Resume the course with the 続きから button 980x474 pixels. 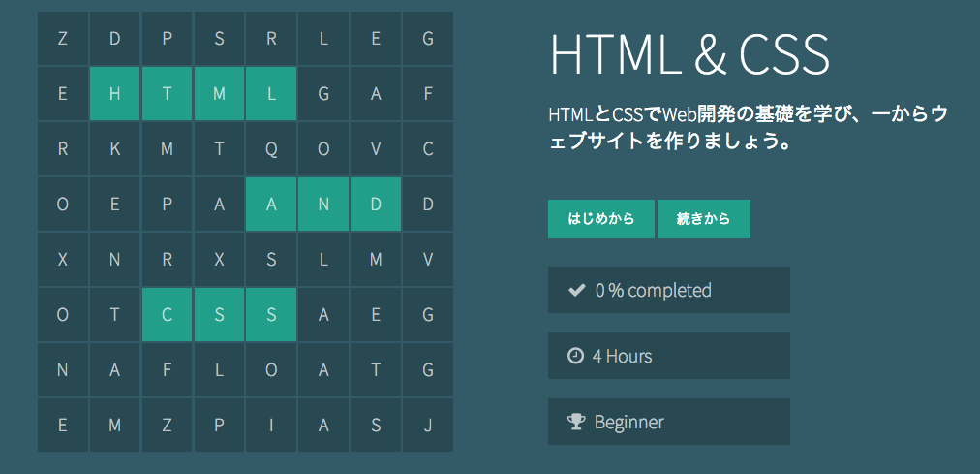tap(704, 219)
